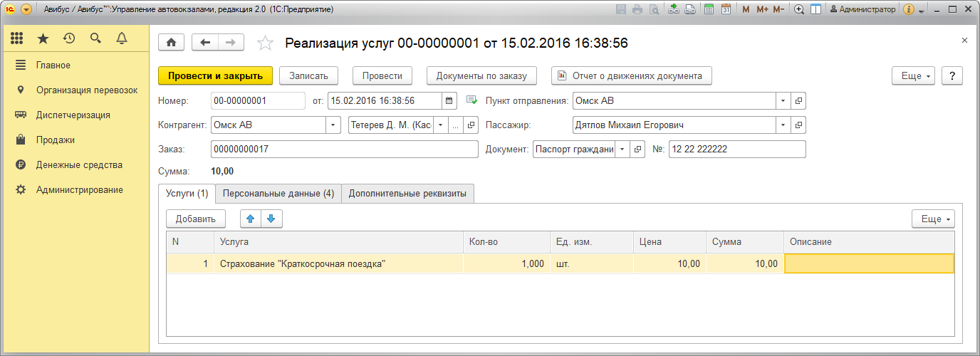This screenshot has width=980, height=356.
Task: Move selected row up with blue arrow
Action: click(x=250, y=219)
